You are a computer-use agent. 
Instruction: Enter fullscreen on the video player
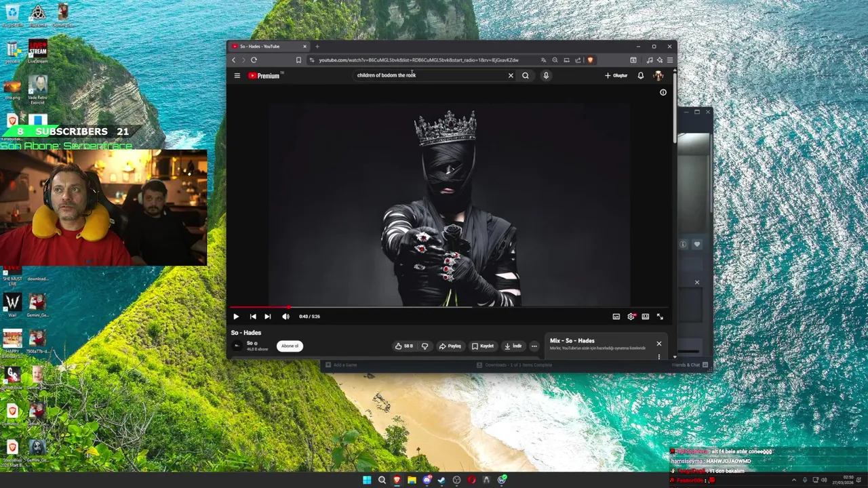point(660,317)
